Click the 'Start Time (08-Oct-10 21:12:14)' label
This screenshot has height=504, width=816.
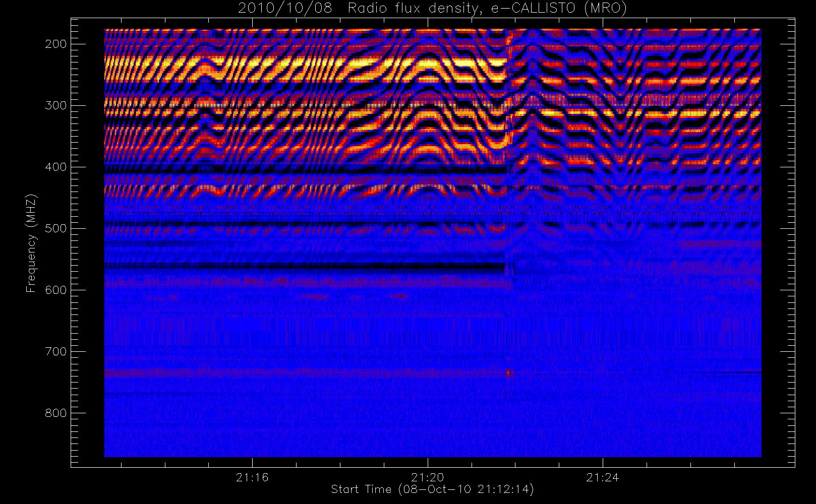tap(432, 489)
